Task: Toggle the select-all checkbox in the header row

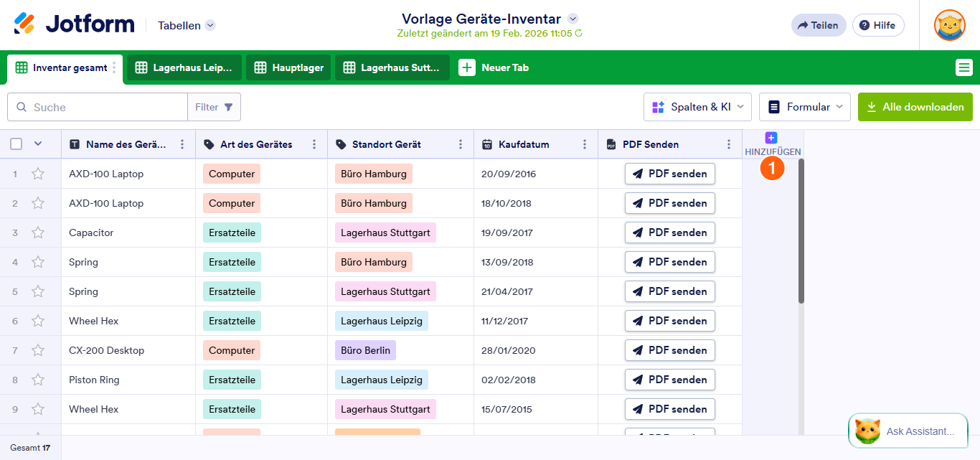Action: pos(16,144)
